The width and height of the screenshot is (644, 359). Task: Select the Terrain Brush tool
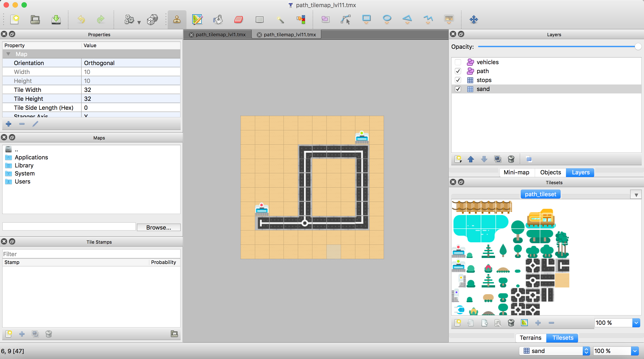pos(197,19)
